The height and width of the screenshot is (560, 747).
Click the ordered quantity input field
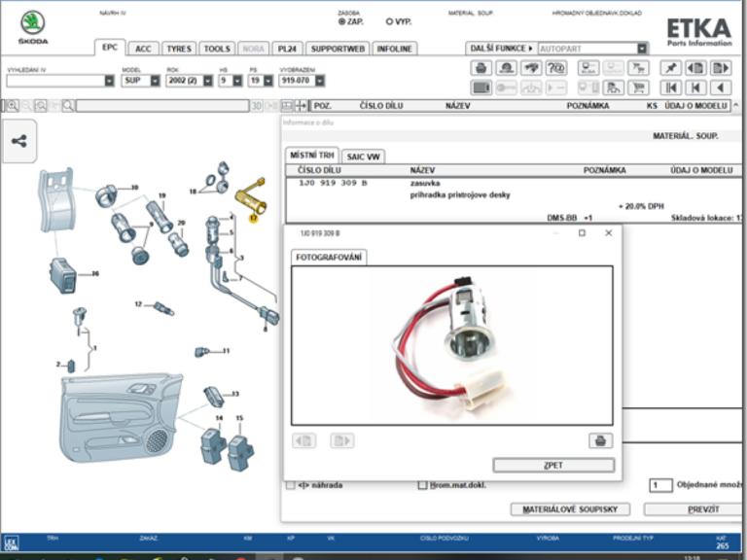(659, 485)
